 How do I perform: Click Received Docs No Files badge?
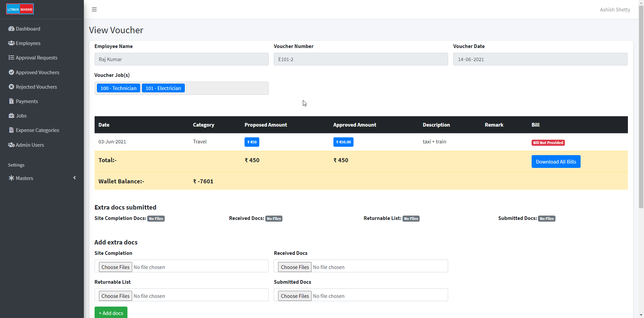tap(274, 219)
